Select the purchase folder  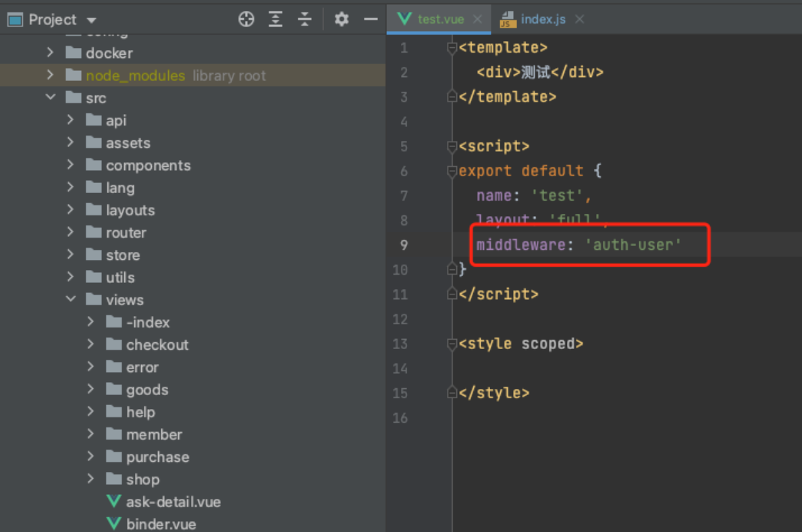pyautogui.click(x=157, y=457)
